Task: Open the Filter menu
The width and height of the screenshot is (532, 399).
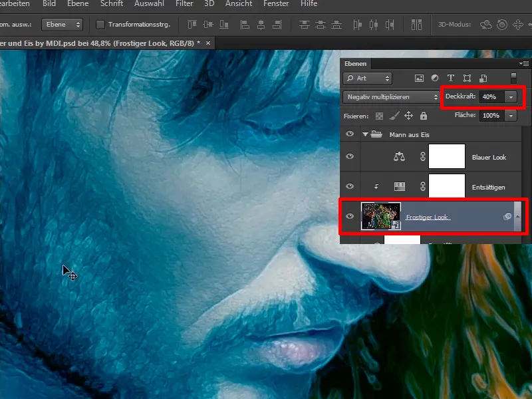Action: (184, 4)
